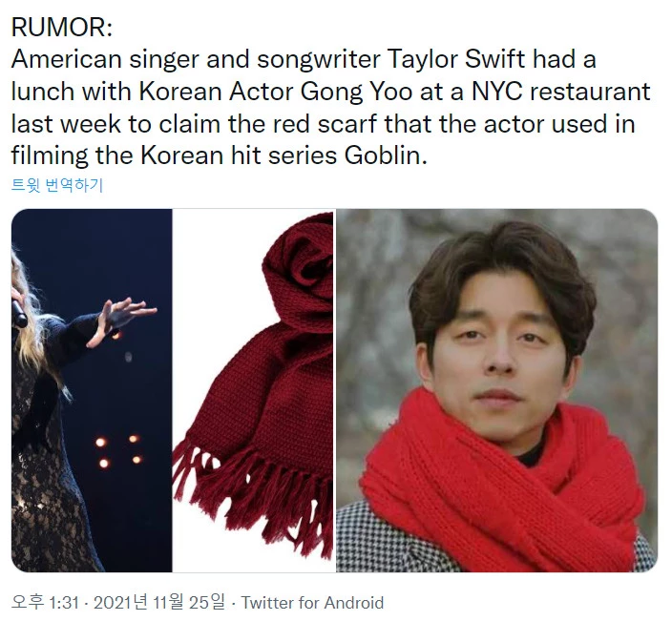Click the bright red knitted scarf
Image resolution: width=672 pixels, height=621 pixels.
click(501, 482)
